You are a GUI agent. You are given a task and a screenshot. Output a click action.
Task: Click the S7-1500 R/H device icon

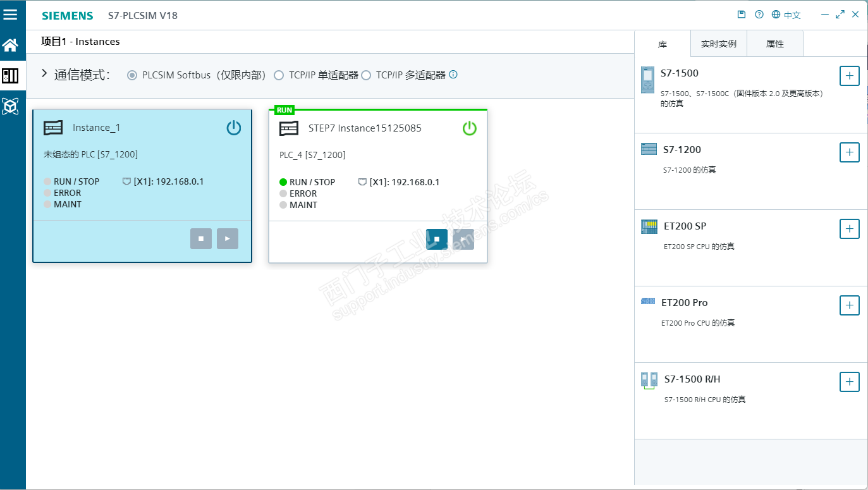[x=650, y=381]
